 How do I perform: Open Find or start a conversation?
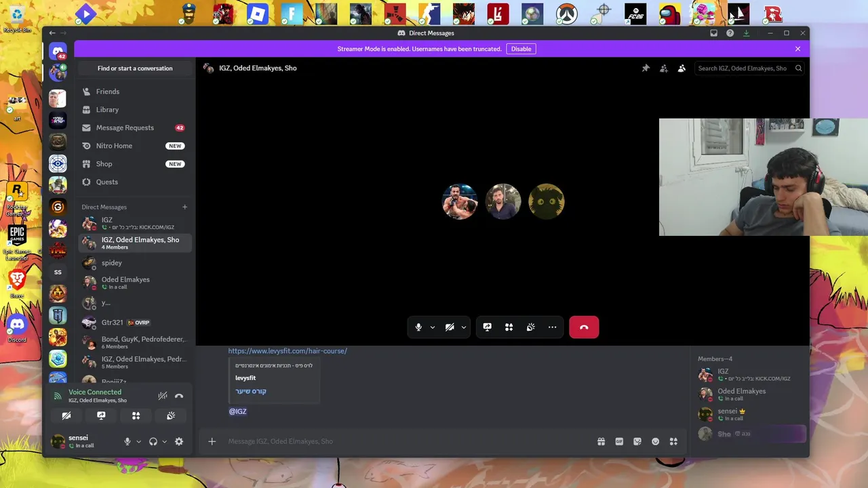pyautogui.click(x=135, y=68)
